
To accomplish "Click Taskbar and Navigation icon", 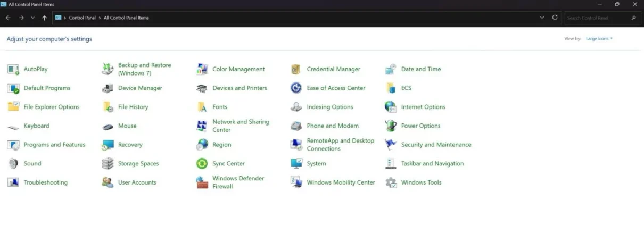I will point(391,164).
